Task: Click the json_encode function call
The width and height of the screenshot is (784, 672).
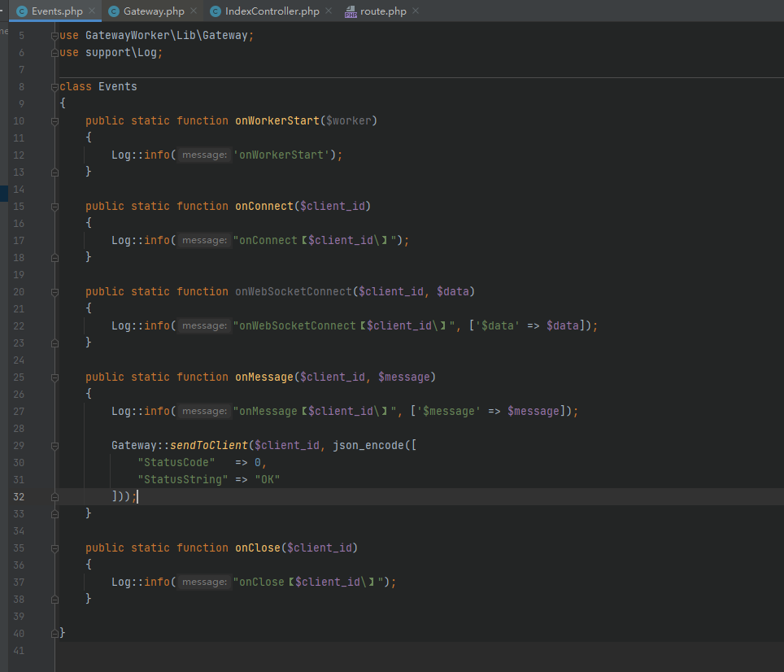Action: pyautogui.click(x=368, y=446)
